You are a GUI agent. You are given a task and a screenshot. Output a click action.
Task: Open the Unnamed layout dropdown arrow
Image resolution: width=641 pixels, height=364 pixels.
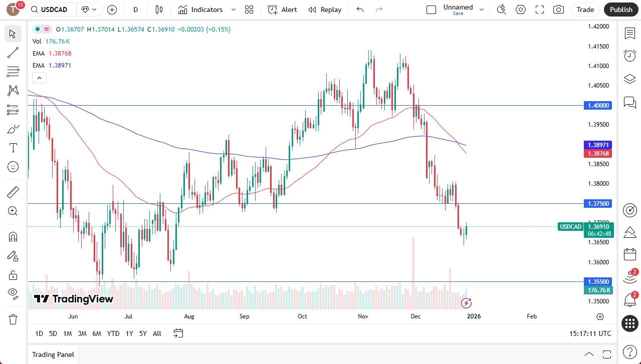tap(482, 10)
